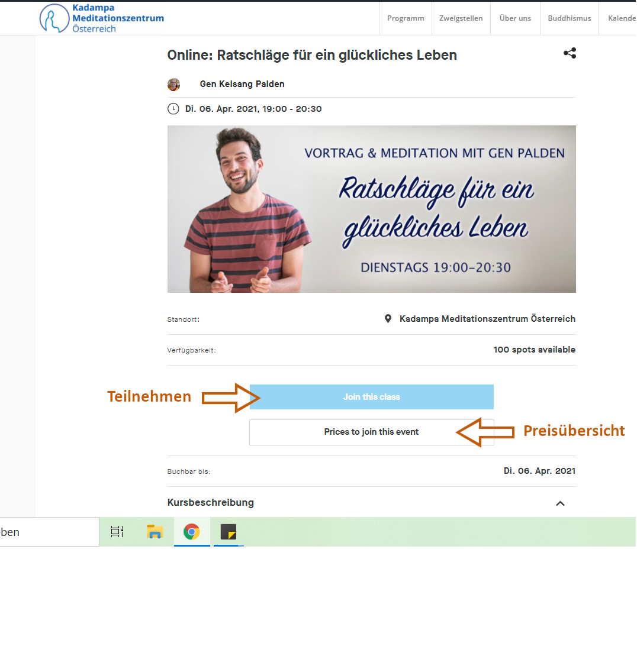Click the 'Buchbar bis:' label

click(x=189, y=471)
